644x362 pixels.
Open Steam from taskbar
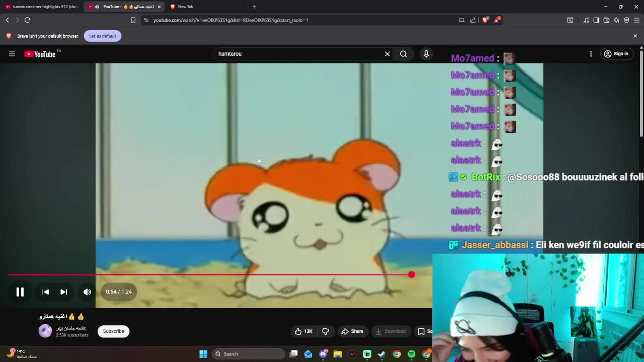[382, 354]
